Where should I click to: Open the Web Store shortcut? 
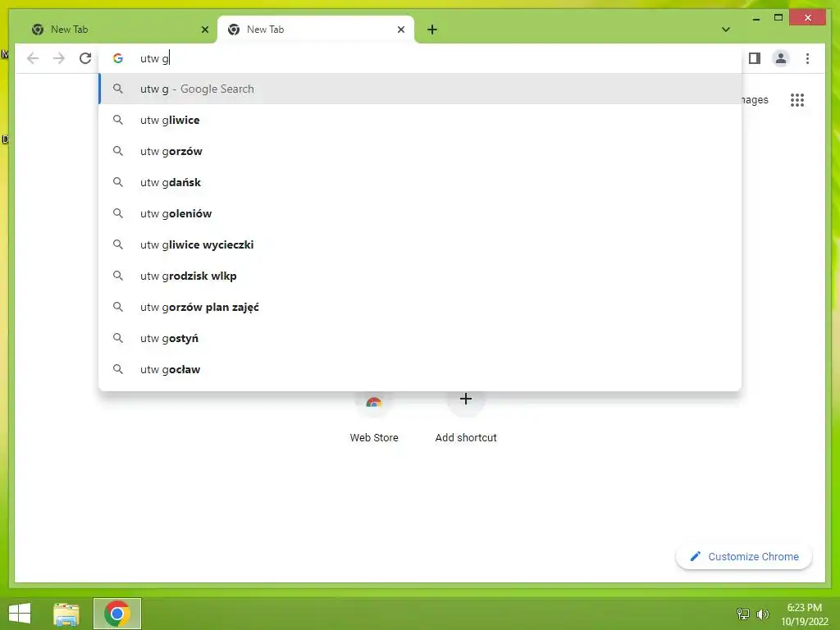point(374,418)
